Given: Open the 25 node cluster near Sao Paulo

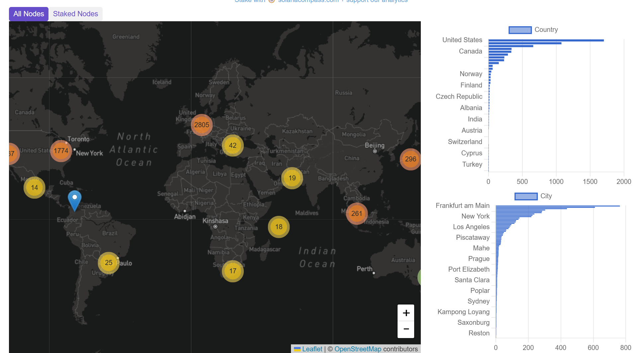Looking at the screenshot, I should coord(108,262).
